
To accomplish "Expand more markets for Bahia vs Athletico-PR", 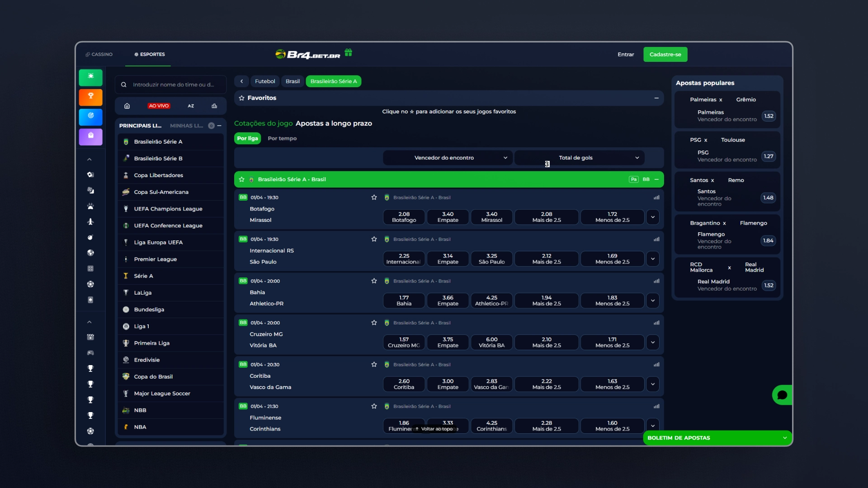I will point(652,300).
